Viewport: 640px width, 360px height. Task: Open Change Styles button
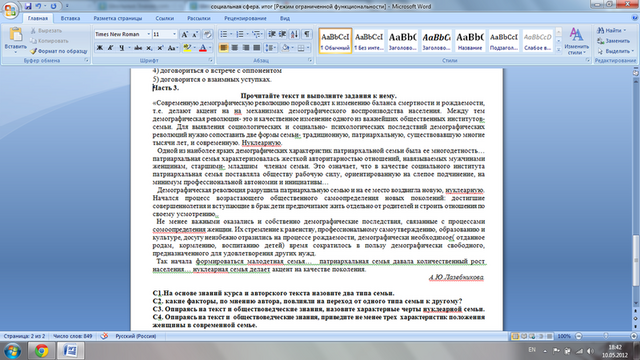576,41
